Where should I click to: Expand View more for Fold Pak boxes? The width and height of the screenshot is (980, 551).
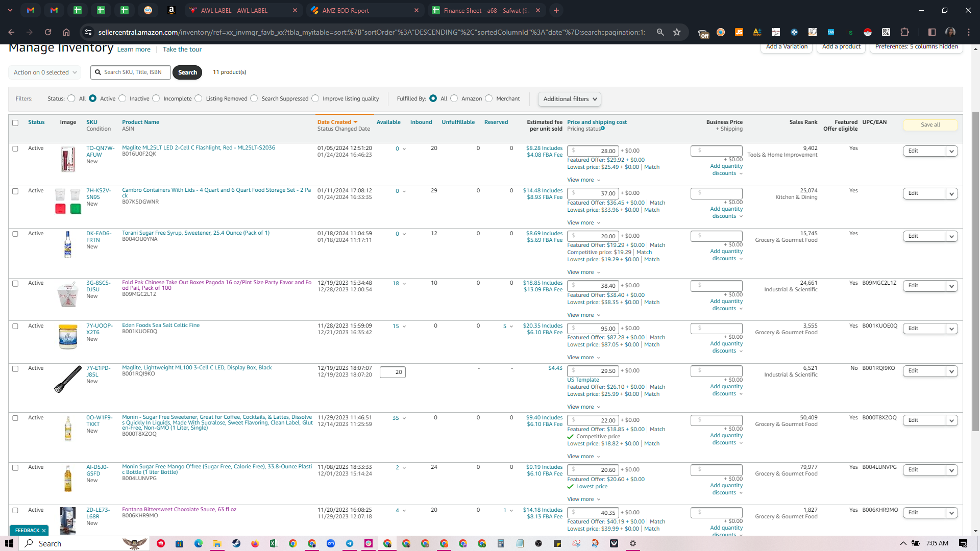(x=584, y=315)
